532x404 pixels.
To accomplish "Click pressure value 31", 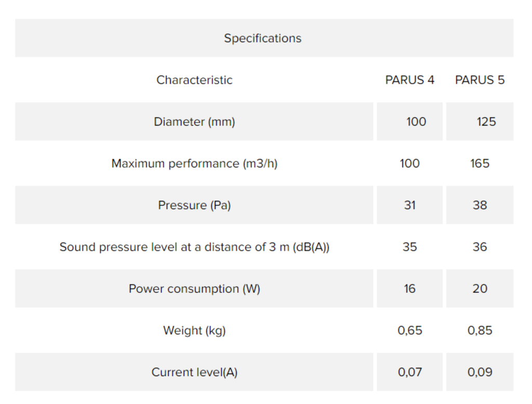I will tap(409, 205).
